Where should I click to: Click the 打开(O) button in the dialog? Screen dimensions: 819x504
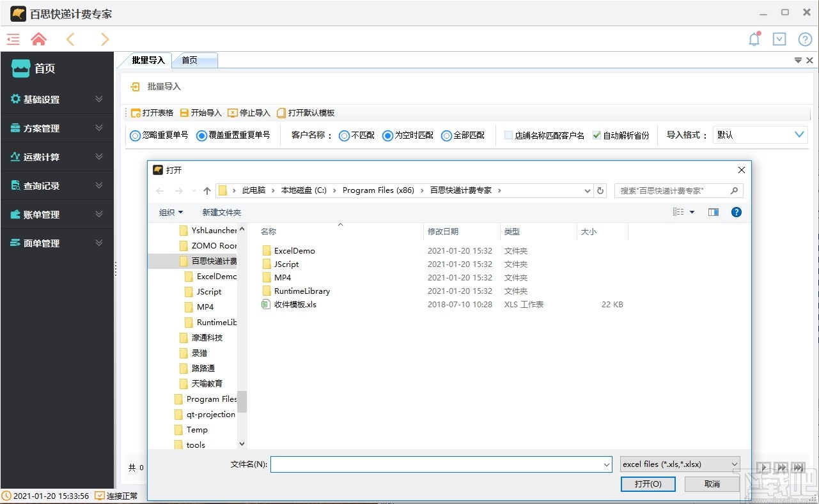648,484
